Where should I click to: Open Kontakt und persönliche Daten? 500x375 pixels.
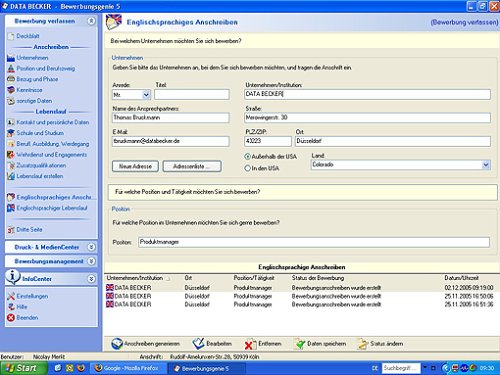(48, 122)
